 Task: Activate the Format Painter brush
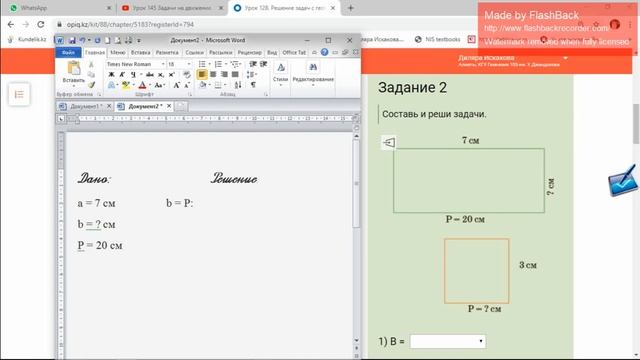[x=91, y=84]
